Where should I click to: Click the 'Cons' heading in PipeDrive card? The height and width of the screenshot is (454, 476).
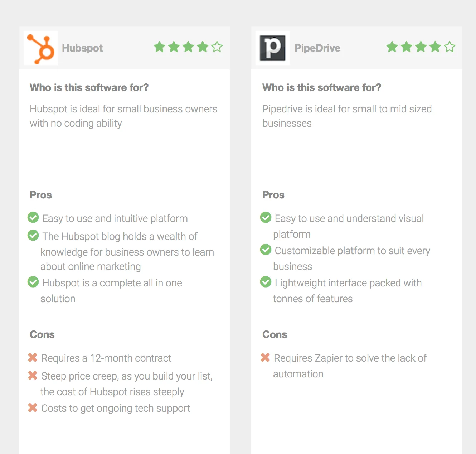click(x=275, y=334)
